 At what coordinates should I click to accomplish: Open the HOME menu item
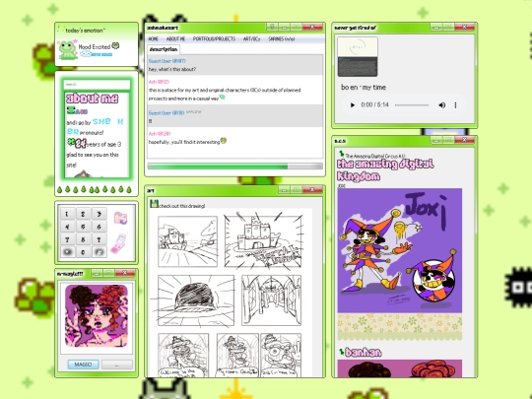point(154,39)
